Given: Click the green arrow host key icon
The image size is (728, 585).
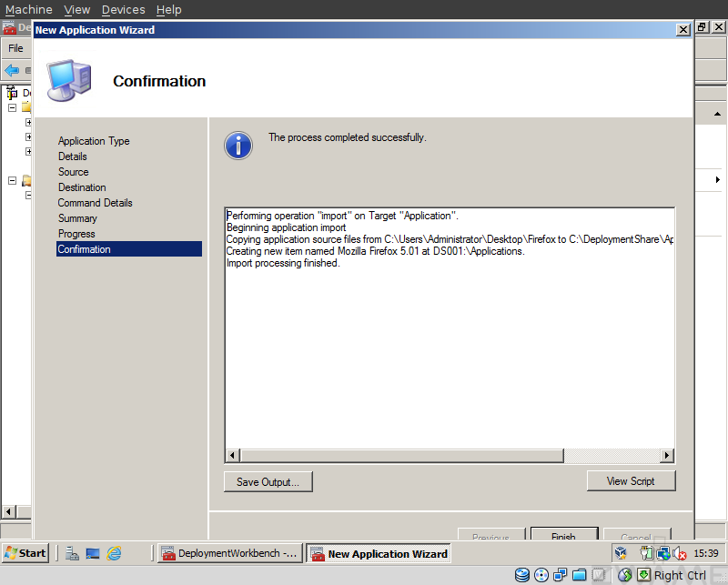Looking at the screenshot, I should tap(643, 575).
